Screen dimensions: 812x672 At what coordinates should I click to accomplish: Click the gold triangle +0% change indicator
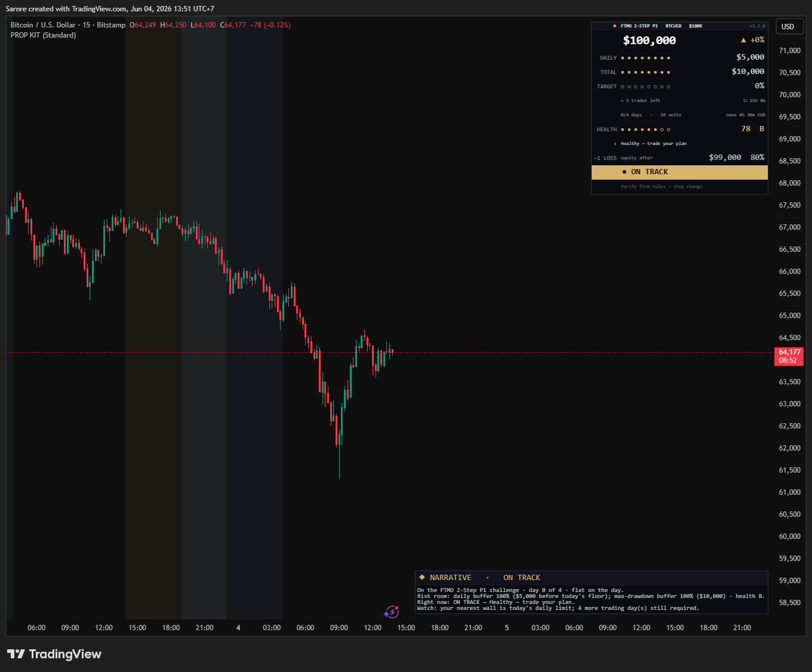click(752, 40)
